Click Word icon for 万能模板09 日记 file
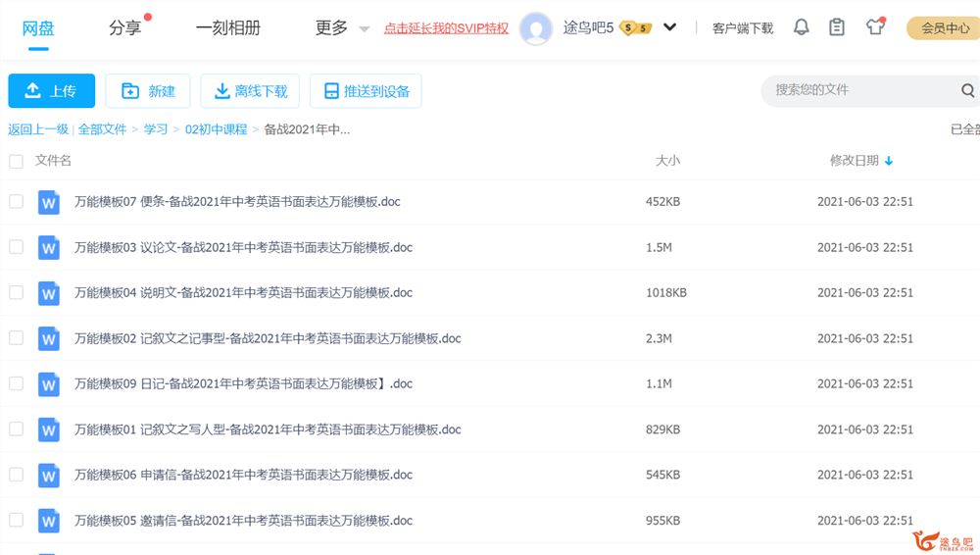 (x=49, y=384)
